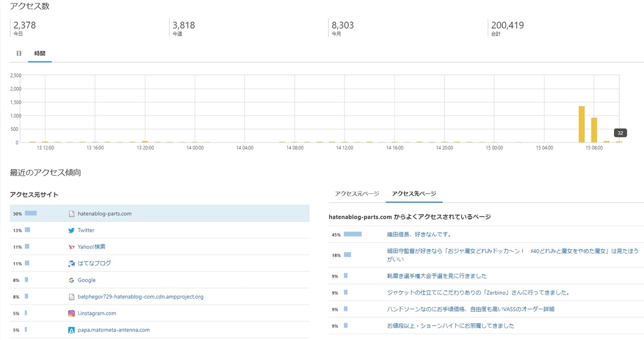The height and width of the screenshot is (340, 644).
Task: Click the Yahoo! icon
Action: 71,247
